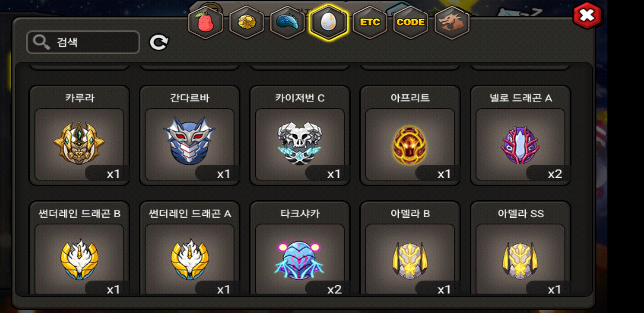This screenshot has width=644, height=313.
Task: Pick the 타크샤카 egg
Action: (300, 248)
